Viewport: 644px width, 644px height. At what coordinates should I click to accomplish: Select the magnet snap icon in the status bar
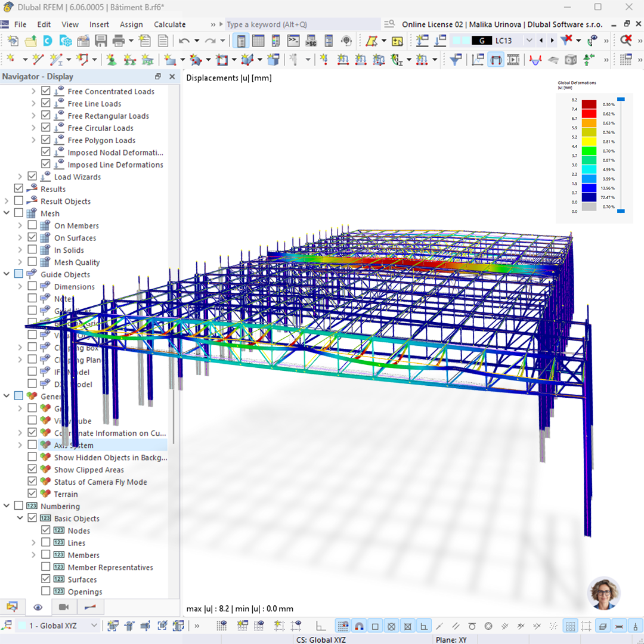tap(360, 626)
